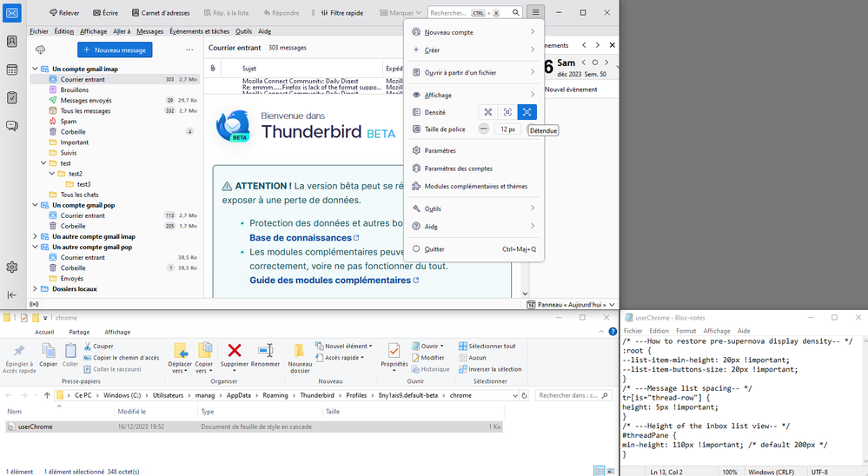Open Affichage menu in Thunderbird menu bar
This screenshot has height=476, width=868.
pyautogui.click(x=93, y=31)
